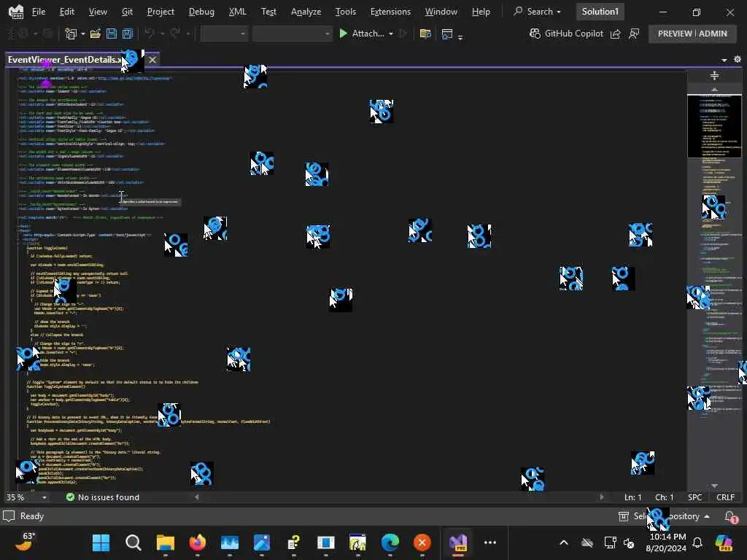This screenshot has height=560, width=747.
Task: Click the scroll down arrow in editor
Action: click(x=714, y=486)
